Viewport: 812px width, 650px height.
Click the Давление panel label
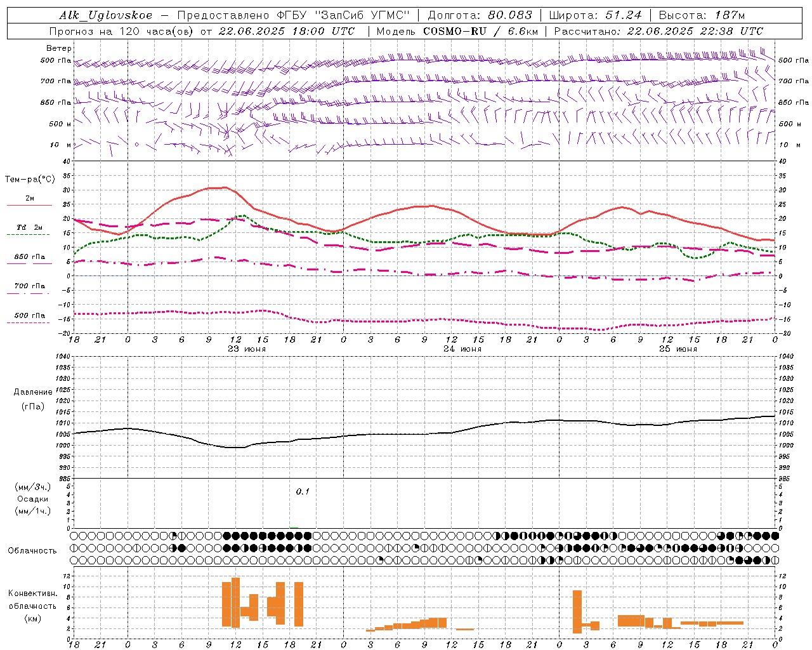[x=33, y=392]
